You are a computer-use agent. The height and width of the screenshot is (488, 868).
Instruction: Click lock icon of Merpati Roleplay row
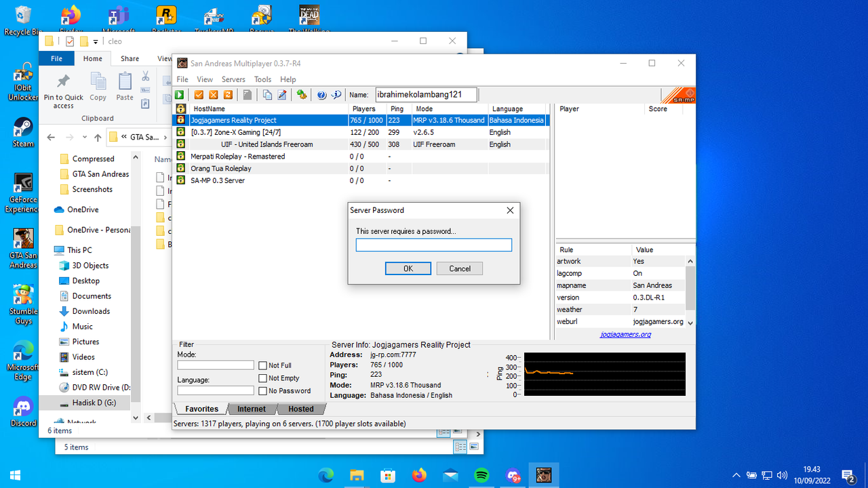pos(181,157)
